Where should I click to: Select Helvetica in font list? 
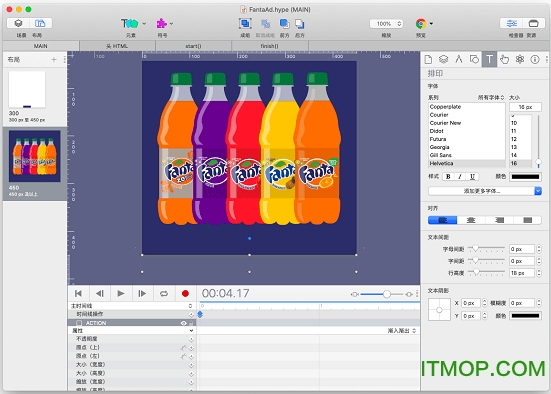coord(467,163)
